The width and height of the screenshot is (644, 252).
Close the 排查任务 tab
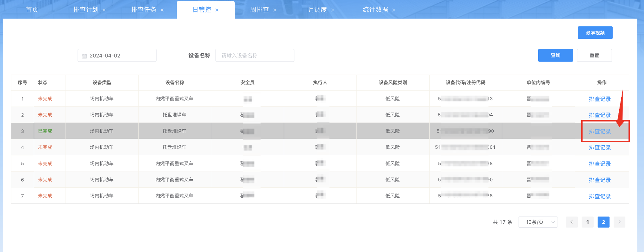[162, 10]
